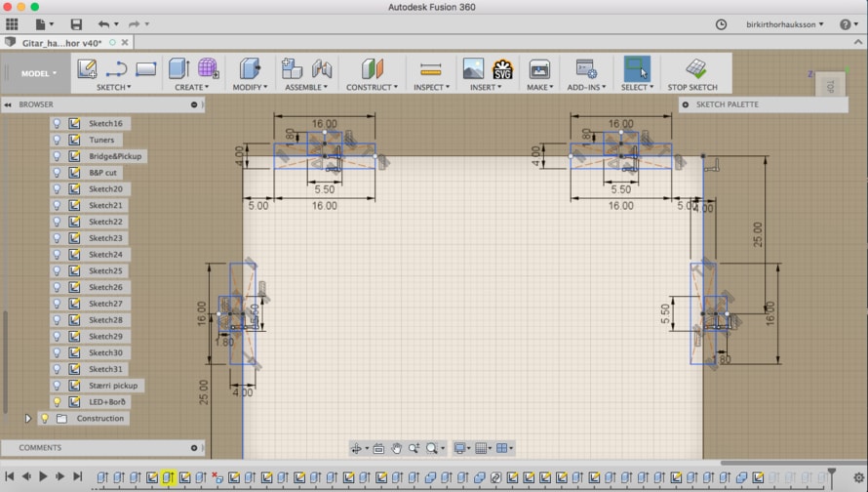Open the data panel grid icon
This screenshot has width=868, height=492.
click(x=12, y=23)
